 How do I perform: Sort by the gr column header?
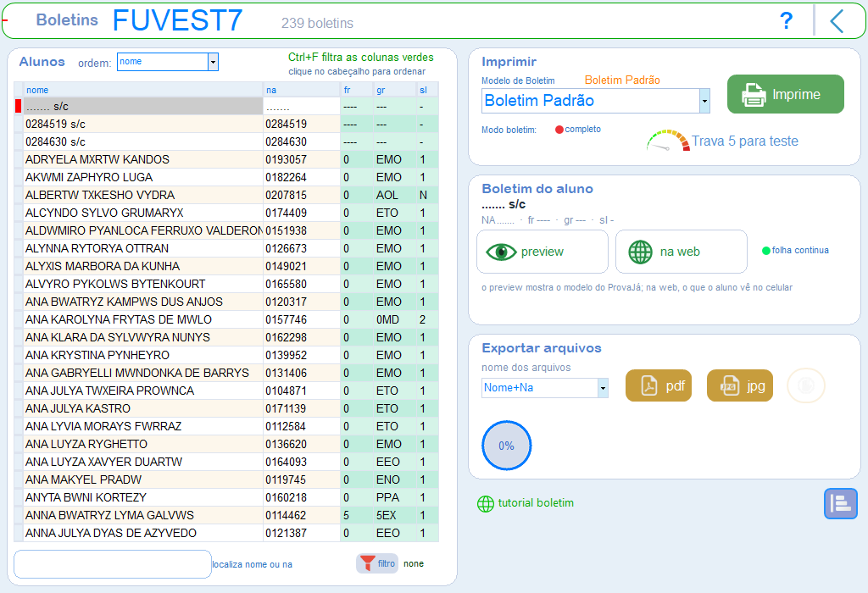tap(395, 90)
